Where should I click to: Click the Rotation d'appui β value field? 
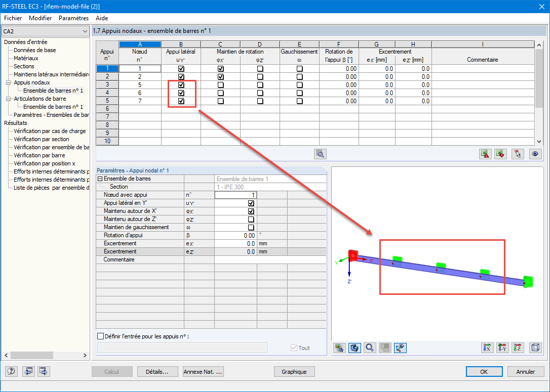[235, 235]
